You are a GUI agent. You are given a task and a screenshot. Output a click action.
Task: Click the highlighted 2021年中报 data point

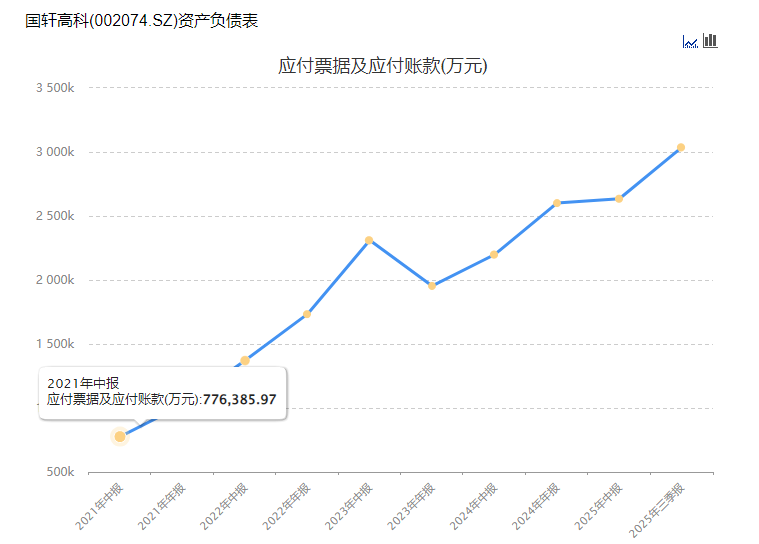(x=120, y=436)
